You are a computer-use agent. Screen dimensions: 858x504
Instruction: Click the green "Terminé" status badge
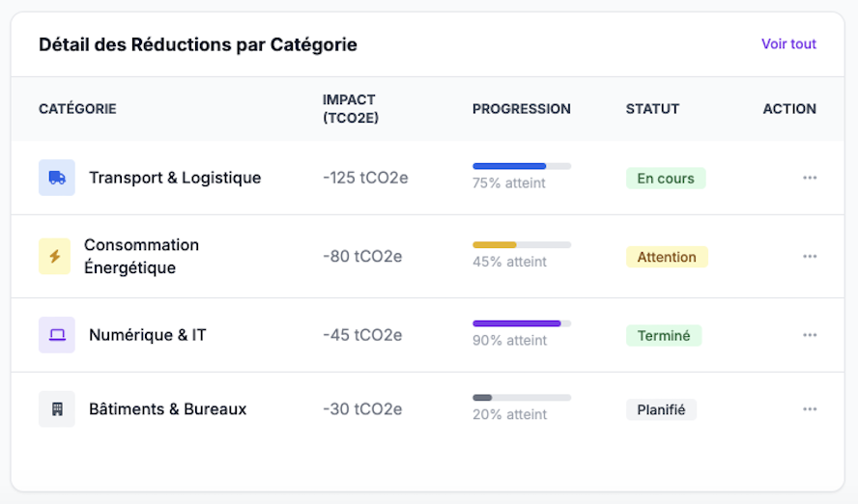(x=664, y=336)
